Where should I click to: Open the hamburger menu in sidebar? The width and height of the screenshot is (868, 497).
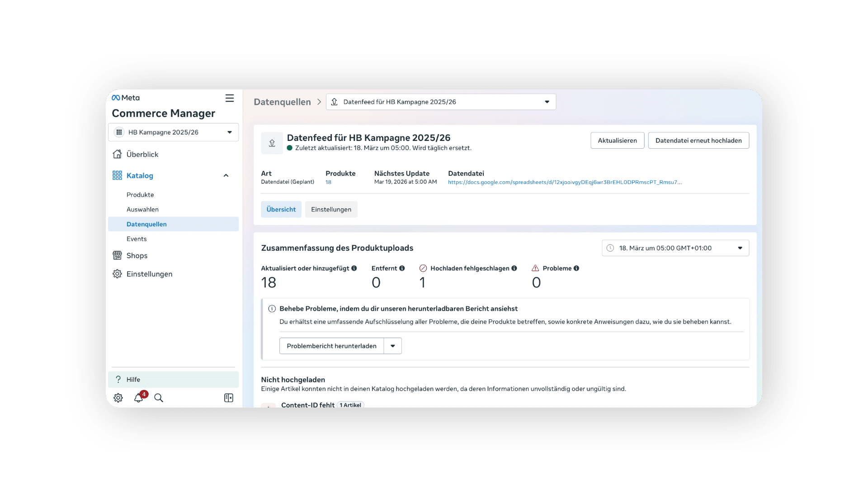point(230,98)
